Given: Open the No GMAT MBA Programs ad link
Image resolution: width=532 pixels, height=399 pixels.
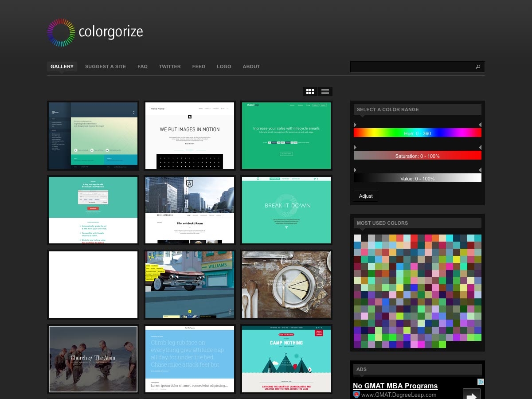Looking at the screenshot, I should click(395, 386).
